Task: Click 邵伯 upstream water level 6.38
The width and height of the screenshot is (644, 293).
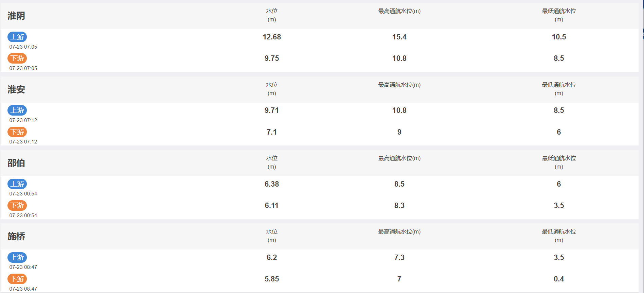Action: coord(272,184)
